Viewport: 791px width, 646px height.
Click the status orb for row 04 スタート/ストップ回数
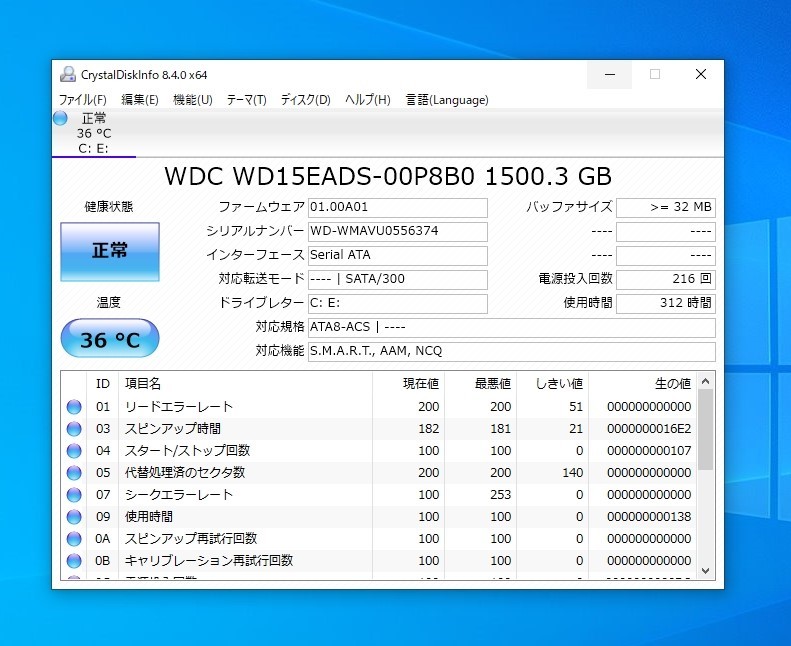tap(74, 450)
